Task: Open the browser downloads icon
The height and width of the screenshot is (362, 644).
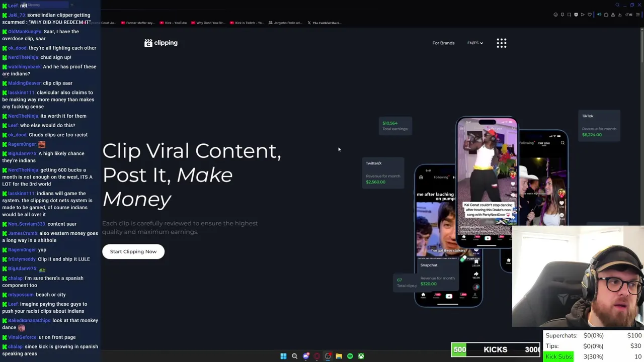Action: [x=620, y=15]
